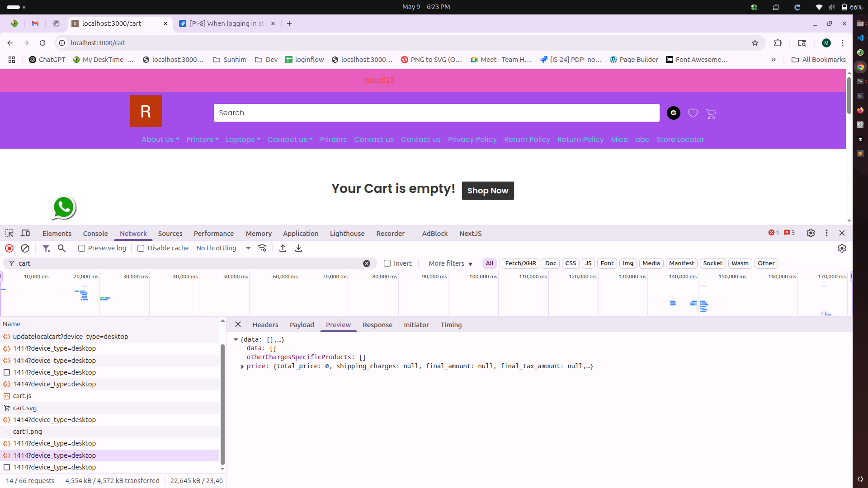
Task: Stop recording network log red button
Action: [9, 248]
